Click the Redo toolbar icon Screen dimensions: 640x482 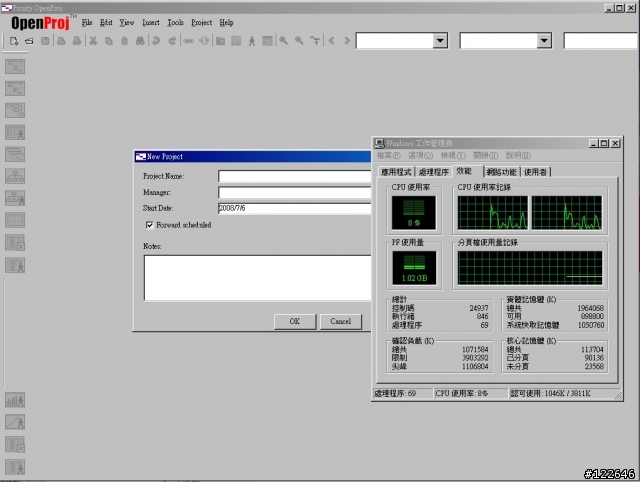(x=172, y=41)
